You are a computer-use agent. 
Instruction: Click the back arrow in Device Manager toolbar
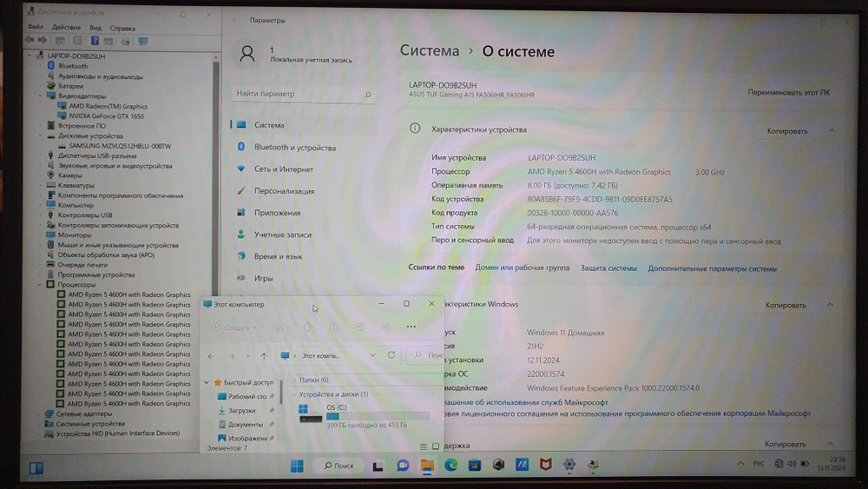point(30,41)
